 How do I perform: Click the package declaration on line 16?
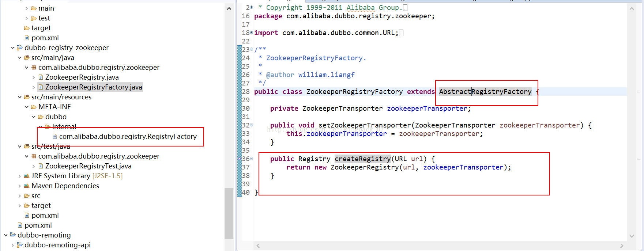(x=344, y=16)
